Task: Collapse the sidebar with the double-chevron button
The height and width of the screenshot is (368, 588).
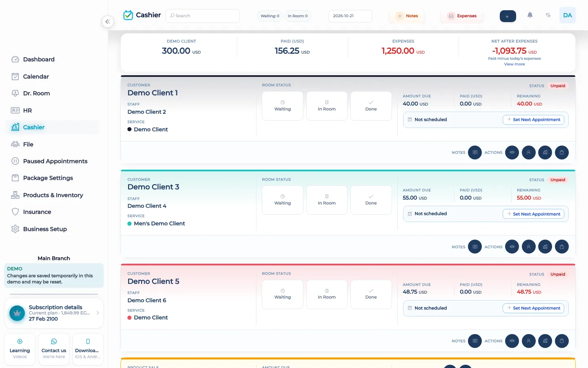Action: point(107,22)
